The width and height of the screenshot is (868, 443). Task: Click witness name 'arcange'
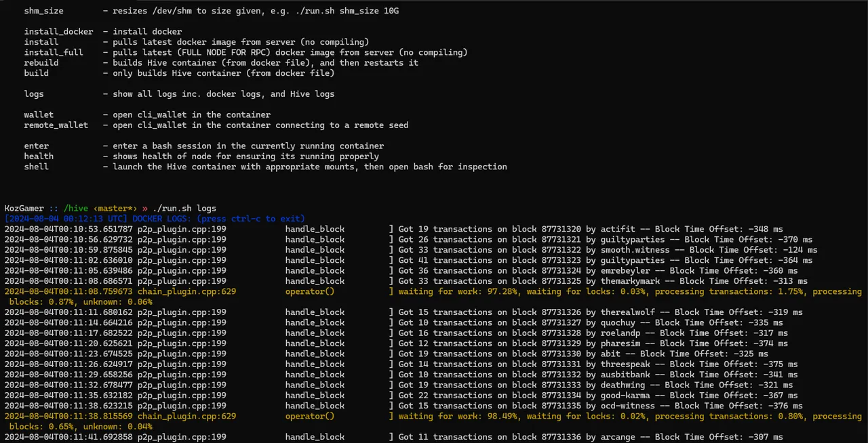click(618, 438)
